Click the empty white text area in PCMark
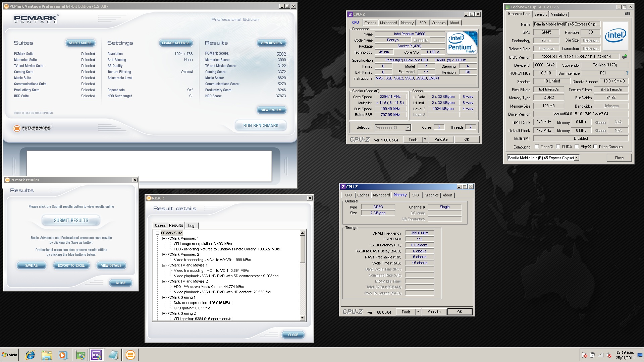 (x=149, y=166)
